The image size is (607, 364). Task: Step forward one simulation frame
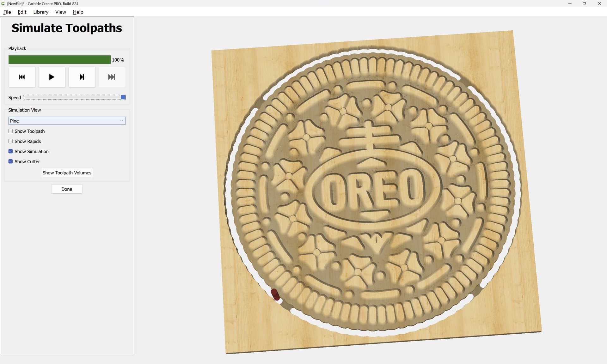(x=82, y=77)
